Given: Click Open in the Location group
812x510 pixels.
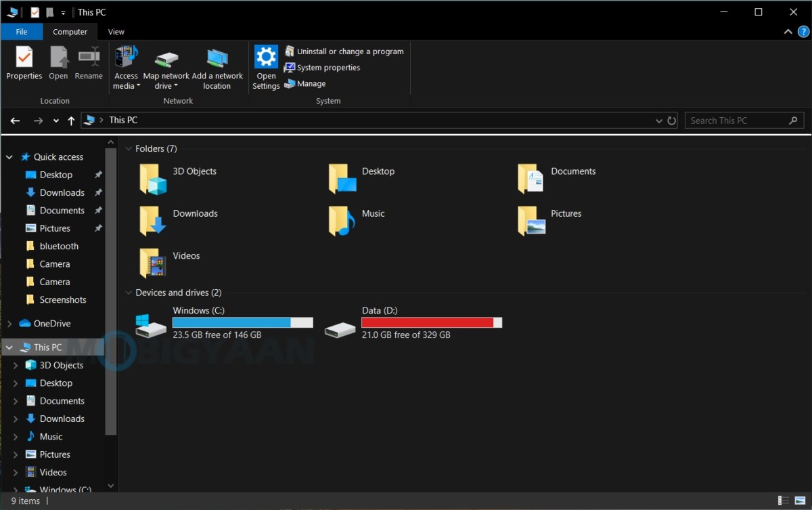Looking at the screenshot, I should tap(58, 64).
